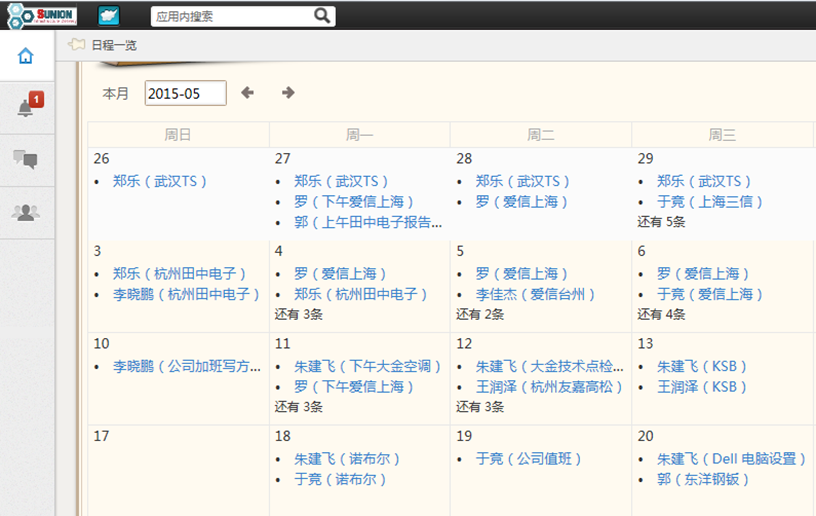Open 罗（爱信上海）on day 28

point(521,202)
